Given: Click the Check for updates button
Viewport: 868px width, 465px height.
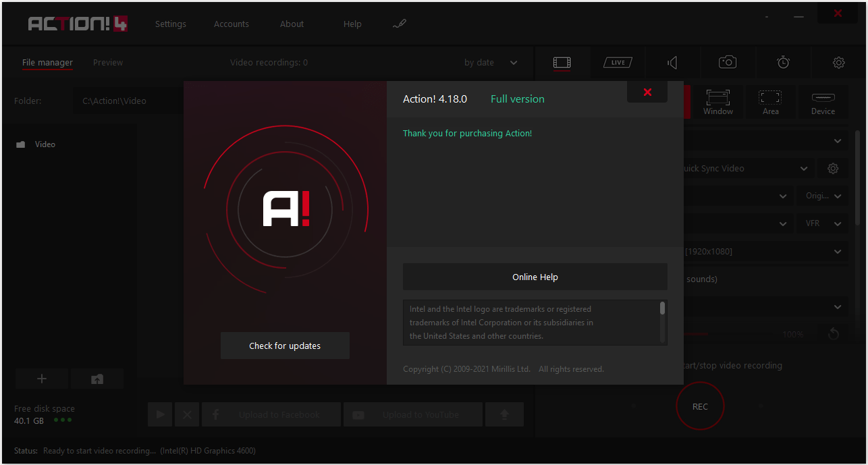Looking at the screenshot, I should 285,346.
